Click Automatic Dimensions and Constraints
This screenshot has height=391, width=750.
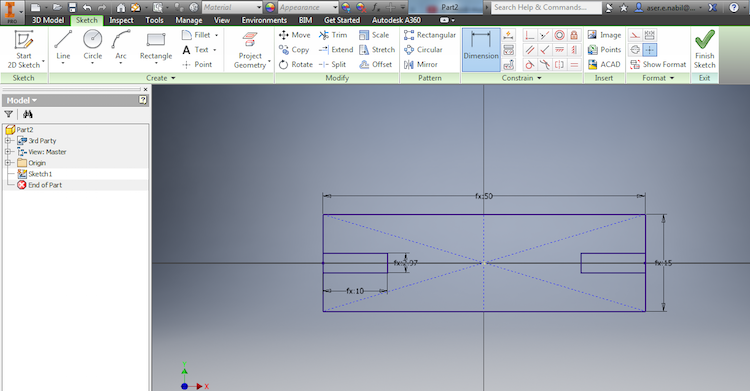point(508,35)
